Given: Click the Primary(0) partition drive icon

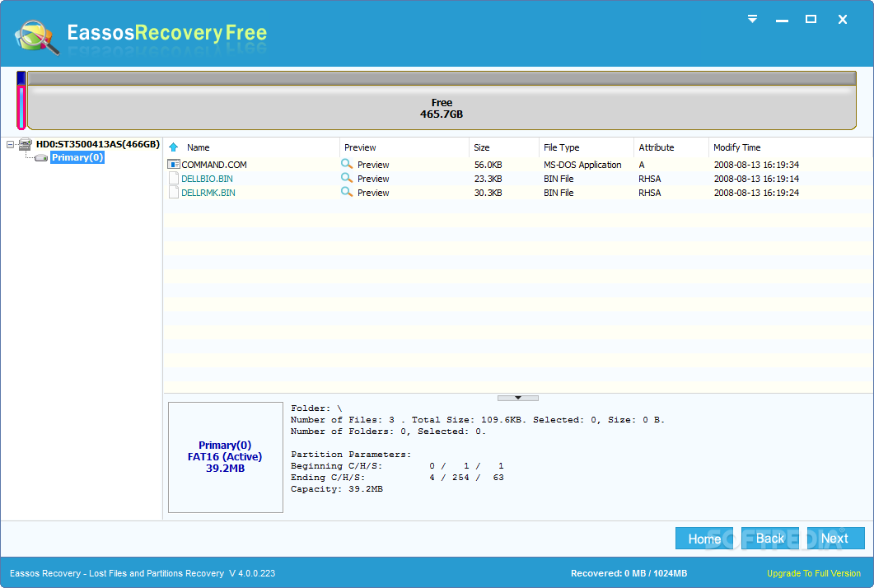Looking at the screenshot, I should [40, 158].
